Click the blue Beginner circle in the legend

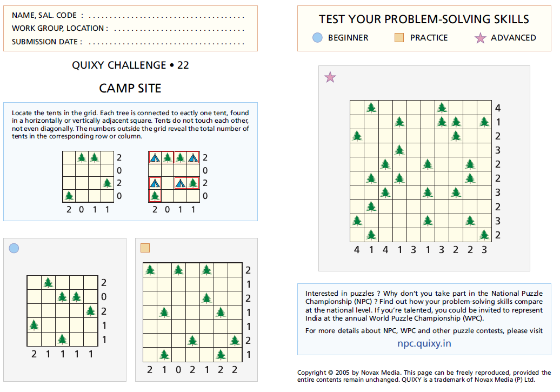(318, 38)
